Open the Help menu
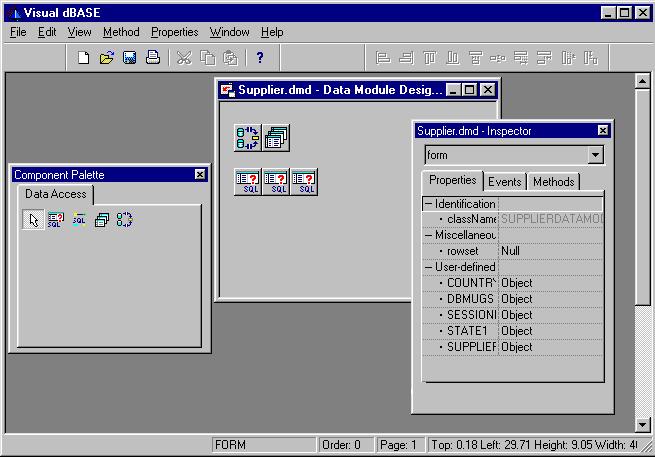 point(272,32)
